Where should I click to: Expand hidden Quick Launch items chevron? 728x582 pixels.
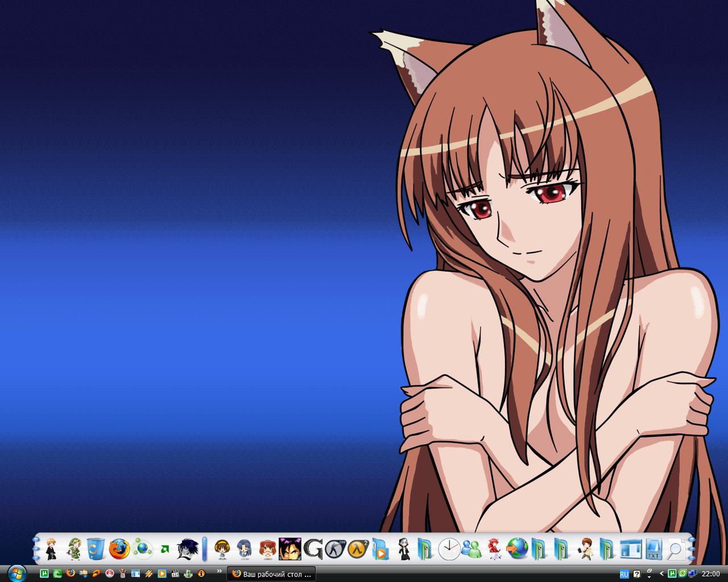click(x=219, y=571)
